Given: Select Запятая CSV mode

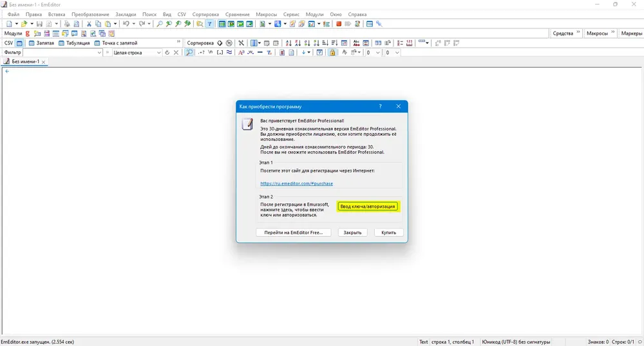Looking at the screenshot, I should 41,42.
